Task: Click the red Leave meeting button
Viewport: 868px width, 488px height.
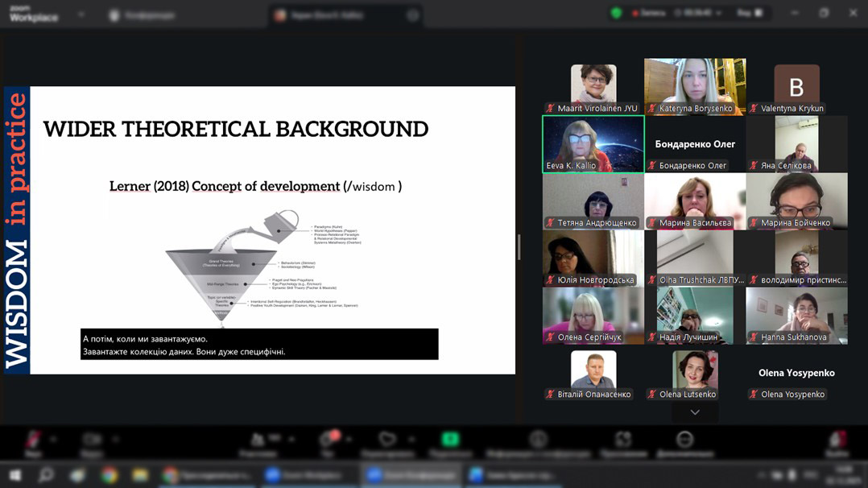Action: point(838,440)
